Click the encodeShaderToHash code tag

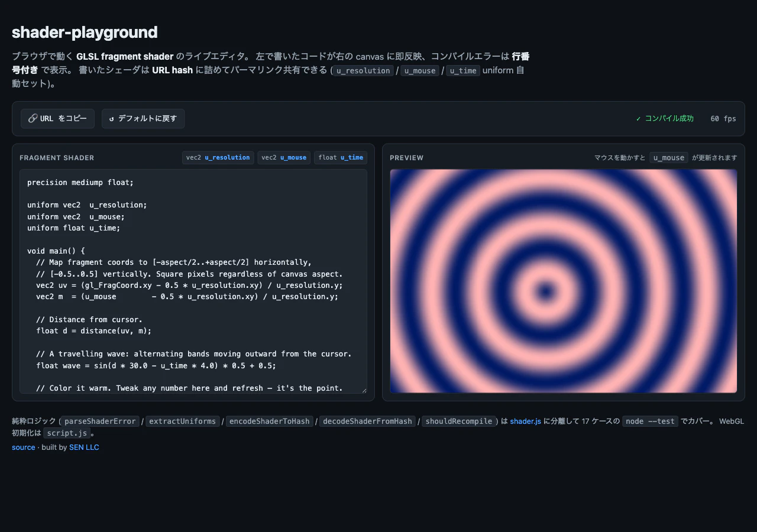tap(269, 421)
